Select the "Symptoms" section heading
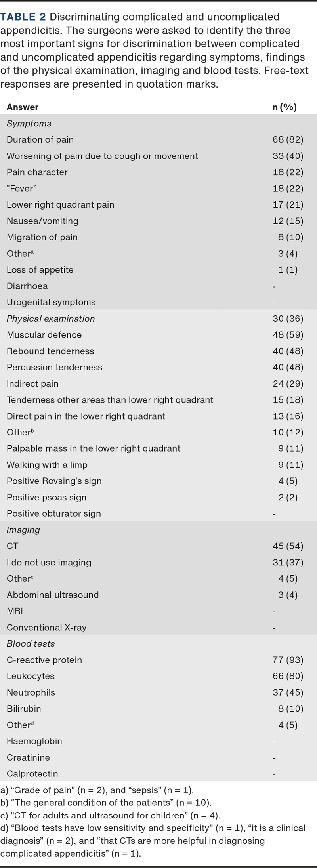This screenshot has width=317, height=868. [x=29, y=124]
